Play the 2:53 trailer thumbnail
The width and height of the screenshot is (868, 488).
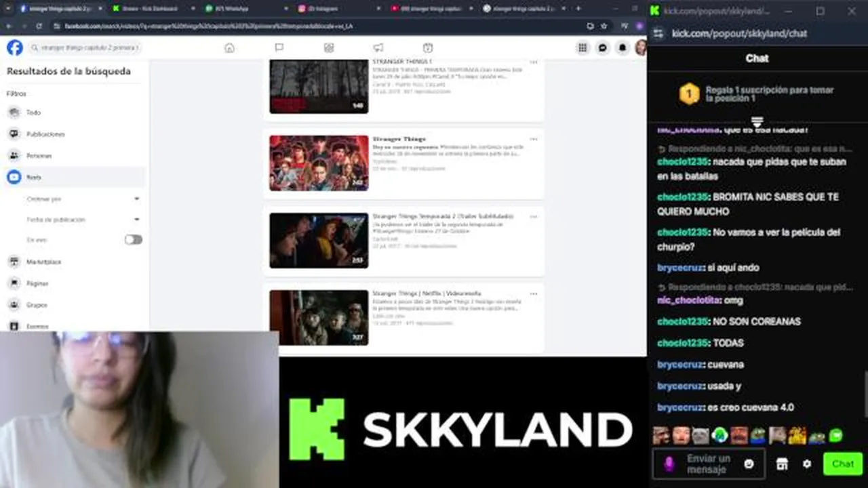point(319,241)
